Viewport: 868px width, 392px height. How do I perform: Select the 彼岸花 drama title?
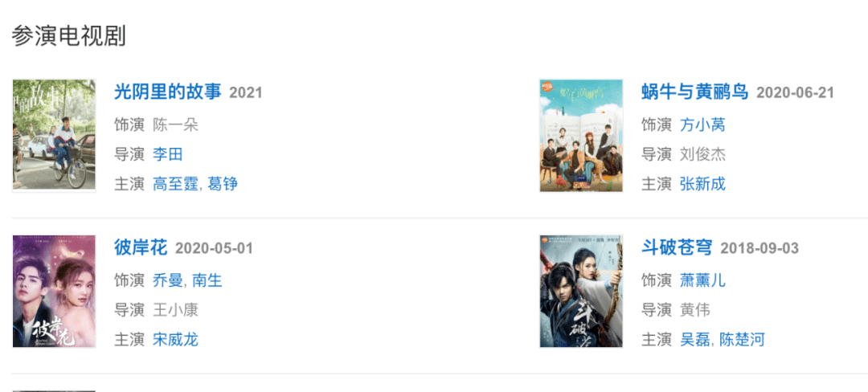point(141,247)
